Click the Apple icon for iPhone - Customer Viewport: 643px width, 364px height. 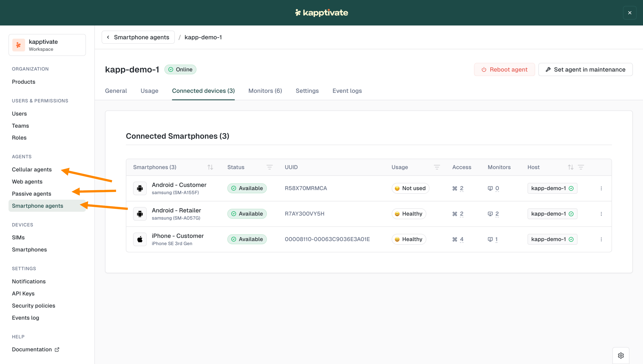point(140,239)
